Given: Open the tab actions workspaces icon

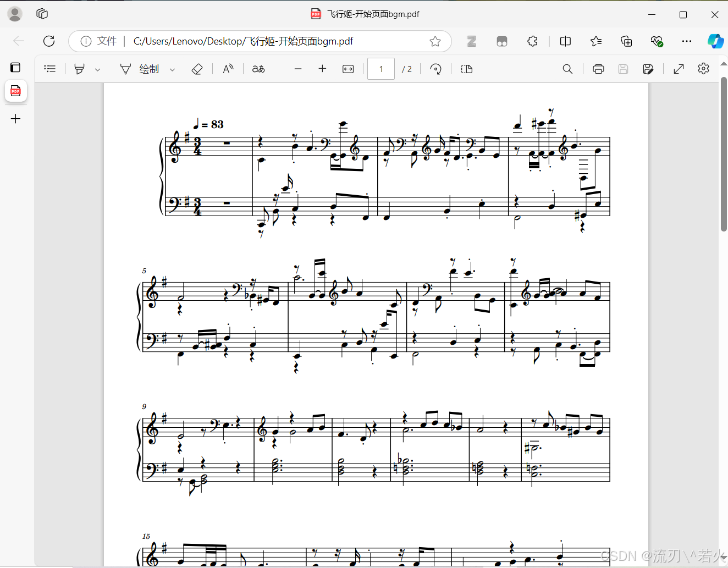Looking at the screenshot, I should pyautogui.click(x=42, y=14).
